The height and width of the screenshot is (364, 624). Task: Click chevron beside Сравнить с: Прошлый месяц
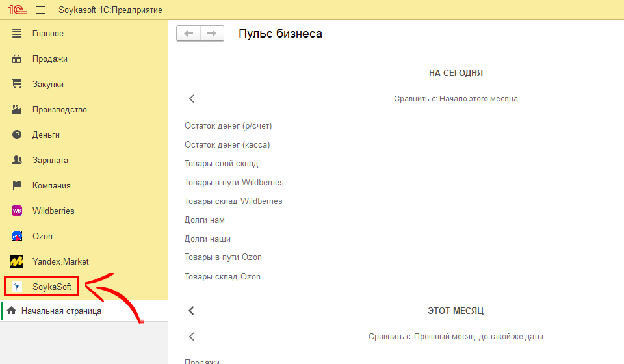click(192, 337)
